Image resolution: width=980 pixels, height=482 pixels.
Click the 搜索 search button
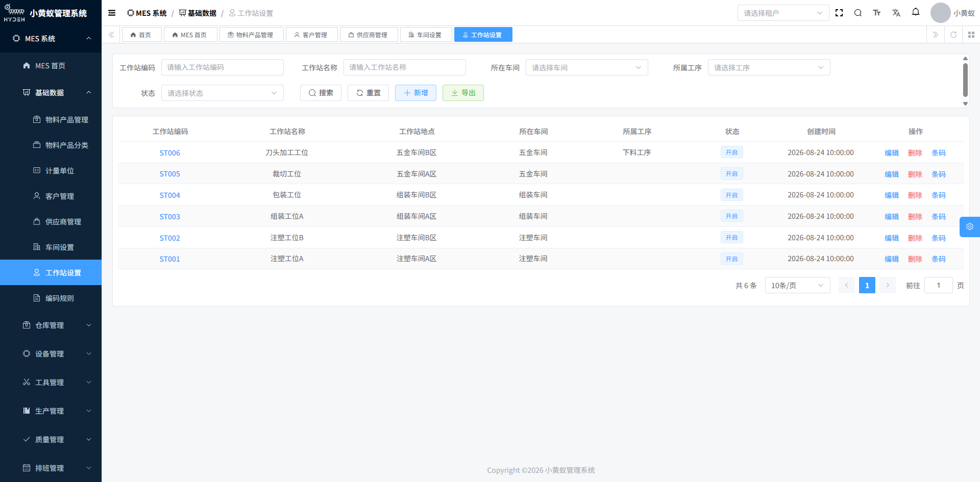(321, 93)
